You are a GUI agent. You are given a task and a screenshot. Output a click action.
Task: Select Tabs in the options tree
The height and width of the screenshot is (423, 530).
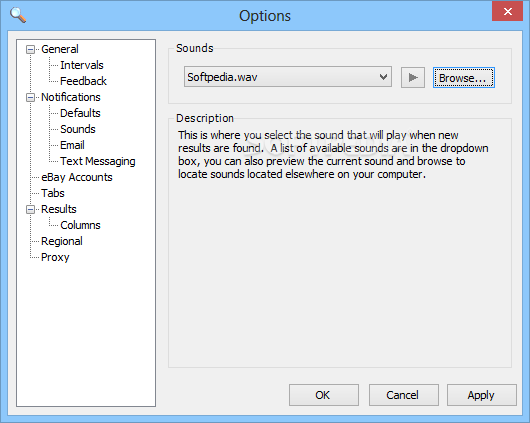point(53,193)
